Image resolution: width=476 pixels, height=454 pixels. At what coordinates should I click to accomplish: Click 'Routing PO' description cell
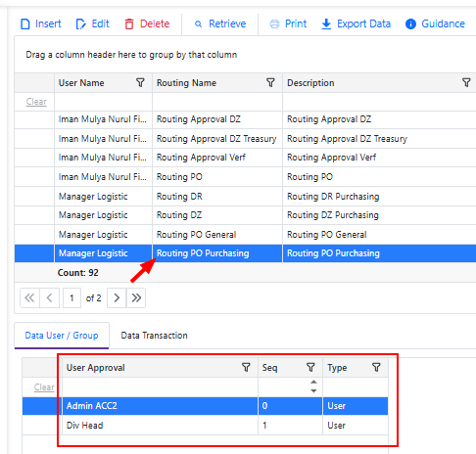tap(379, 177)
